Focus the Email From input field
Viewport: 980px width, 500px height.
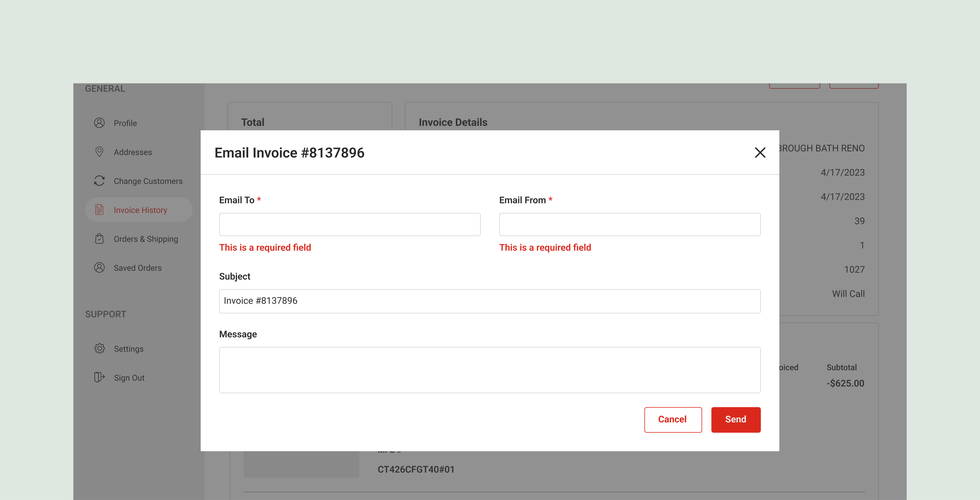coord(630,224)
